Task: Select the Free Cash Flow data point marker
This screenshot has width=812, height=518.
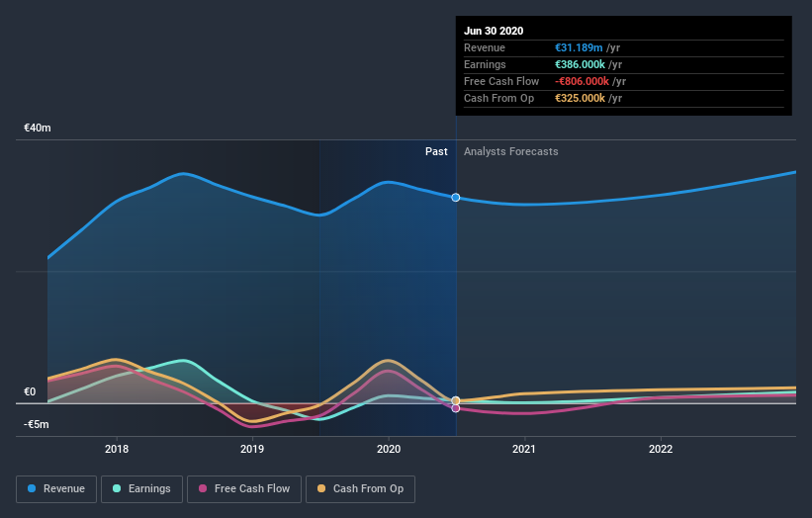Action: pos(456,408)
